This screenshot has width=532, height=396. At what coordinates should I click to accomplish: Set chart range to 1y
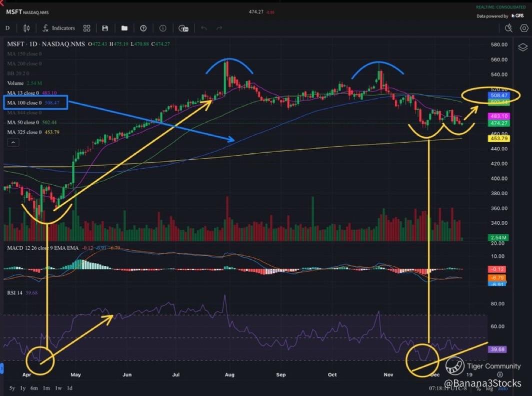pos(22,388)
